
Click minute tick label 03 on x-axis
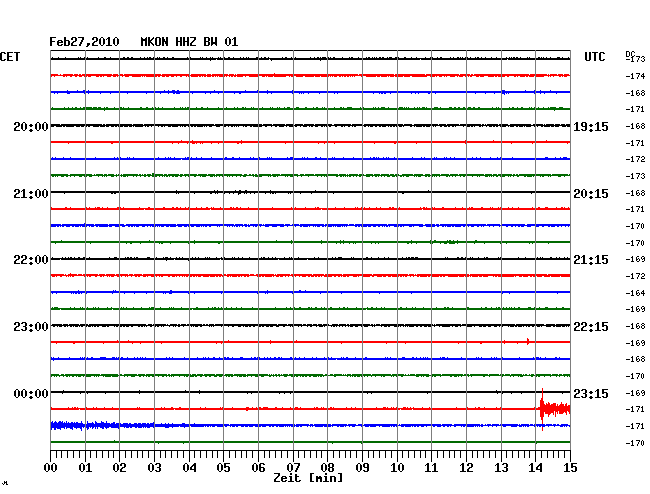(154, 468)
